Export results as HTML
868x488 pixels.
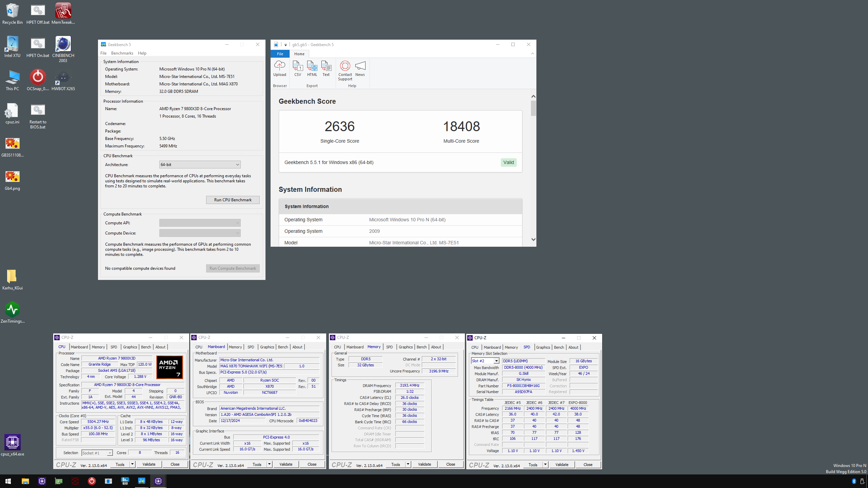click(312, 69)
